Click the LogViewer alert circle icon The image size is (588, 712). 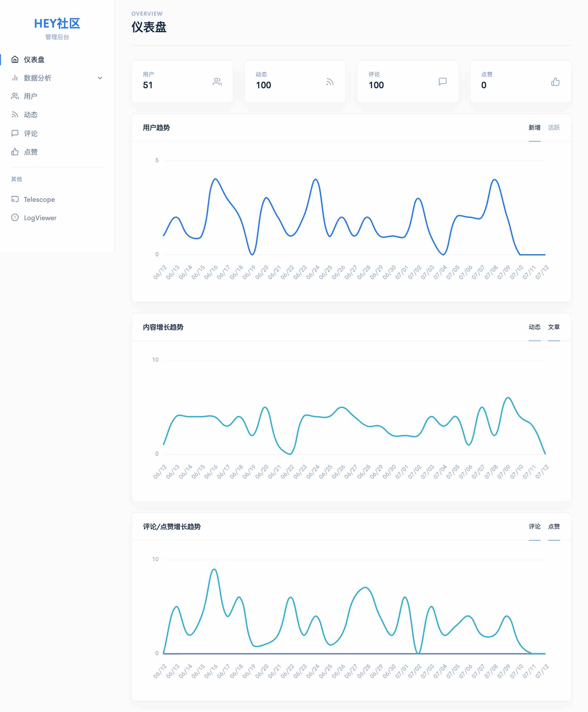(x=15, y=218)
